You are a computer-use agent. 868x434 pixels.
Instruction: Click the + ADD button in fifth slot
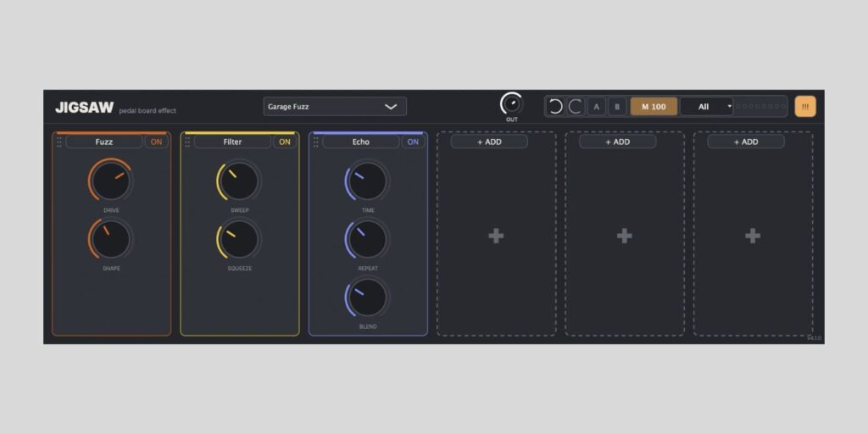[x=618, y=142]
